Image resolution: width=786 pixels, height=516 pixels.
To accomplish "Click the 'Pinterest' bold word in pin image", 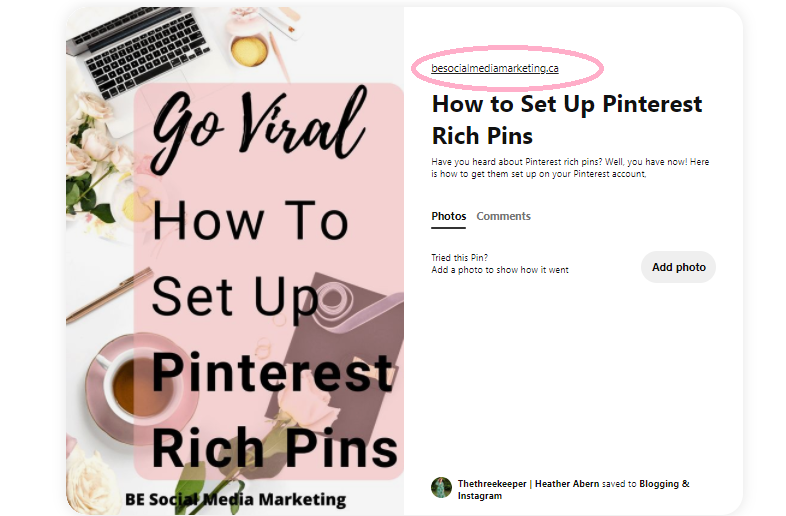I will point(272,373).
